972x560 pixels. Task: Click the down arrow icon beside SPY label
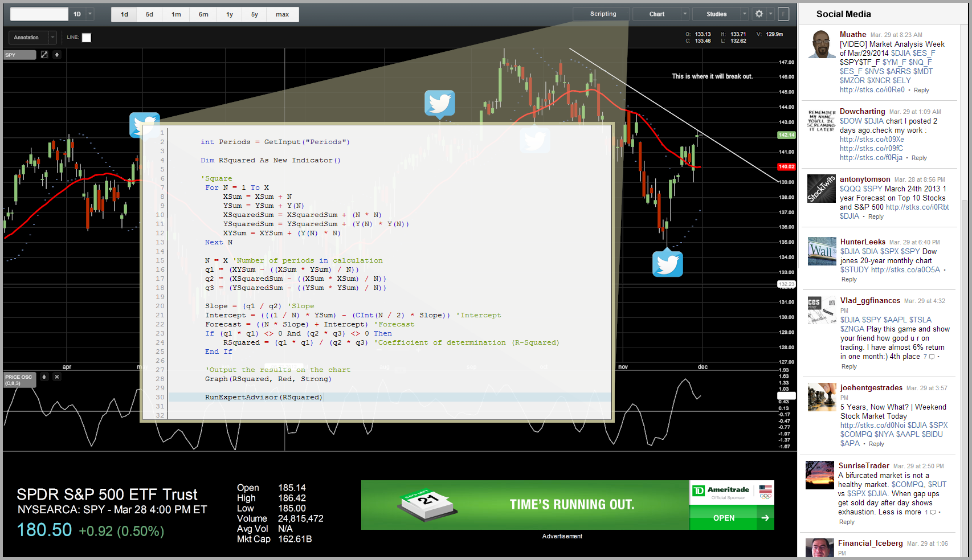pyautogui.click(x=56, y=55)
